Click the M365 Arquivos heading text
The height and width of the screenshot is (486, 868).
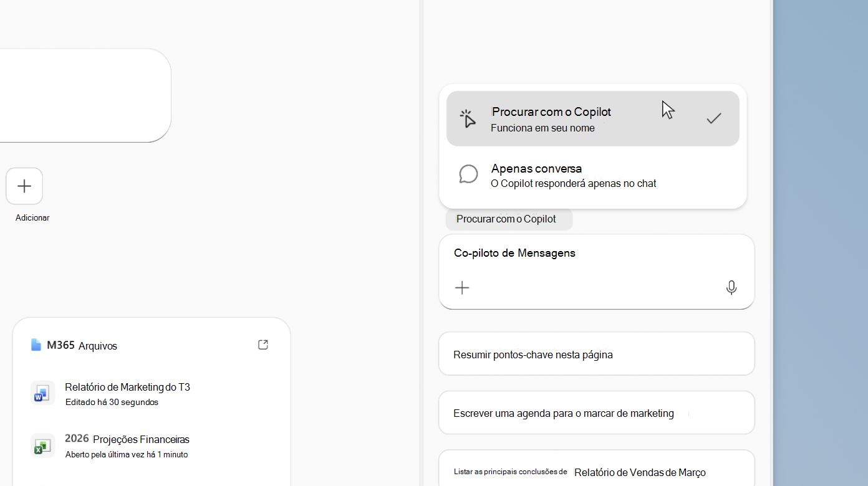[82, 345]
